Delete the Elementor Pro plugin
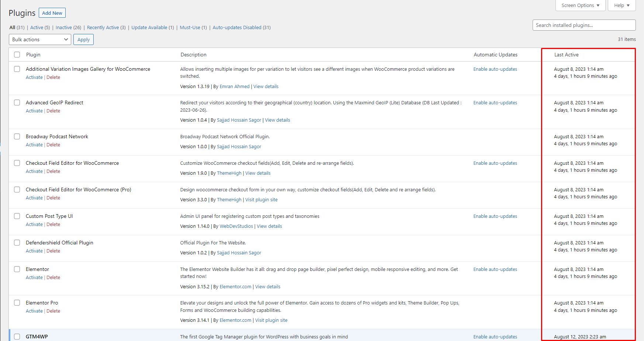The image size is (644, 341). [53, 311]
